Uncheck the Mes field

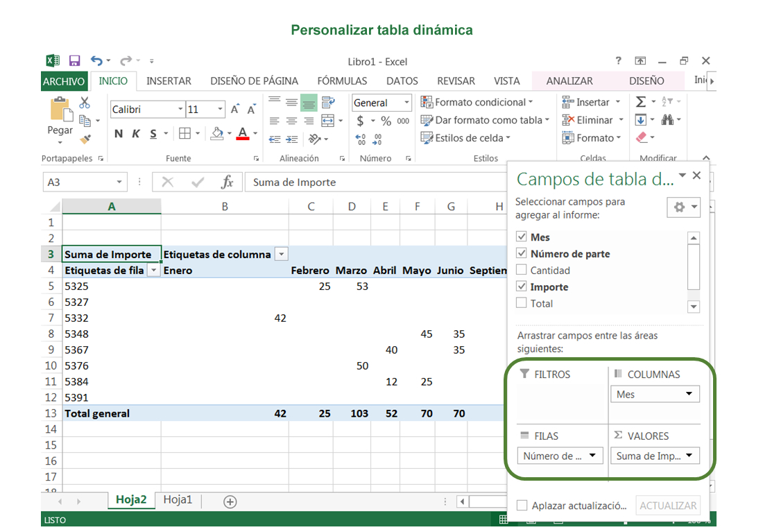522,237
